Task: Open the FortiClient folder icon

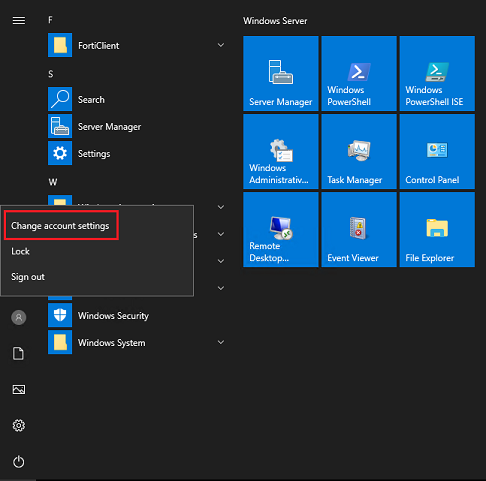Action: [x=60, y=45]
